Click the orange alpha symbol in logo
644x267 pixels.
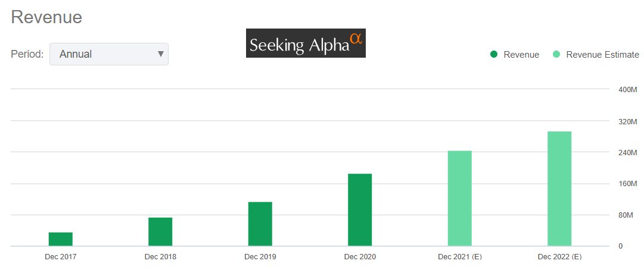(x=356, y=38)
